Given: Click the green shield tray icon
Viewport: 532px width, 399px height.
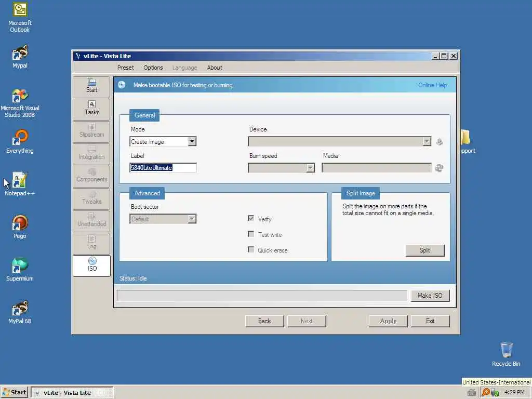Looking at the screenshot, I should (x=495, y=393).
